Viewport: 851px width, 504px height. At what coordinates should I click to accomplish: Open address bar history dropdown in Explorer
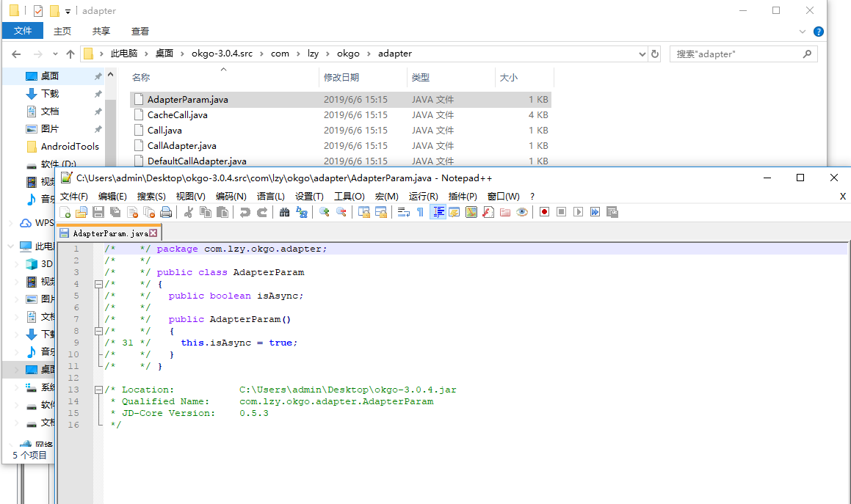click(642, 54)
